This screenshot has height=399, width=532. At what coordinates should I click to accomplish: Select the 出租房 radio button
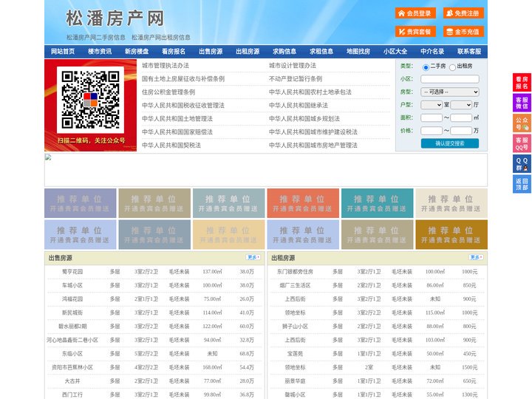(452, 67)
